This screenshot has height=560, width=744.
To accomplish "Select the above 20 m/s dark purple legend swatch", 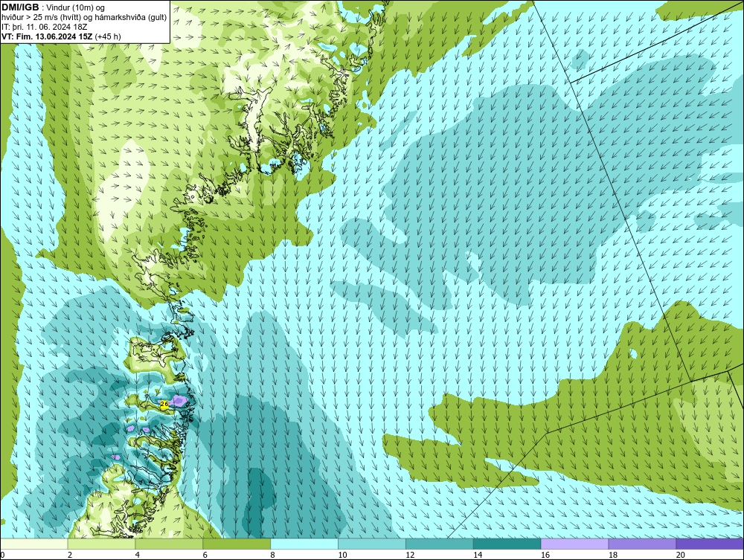I will pyautogui.click(x=710, y=544).
